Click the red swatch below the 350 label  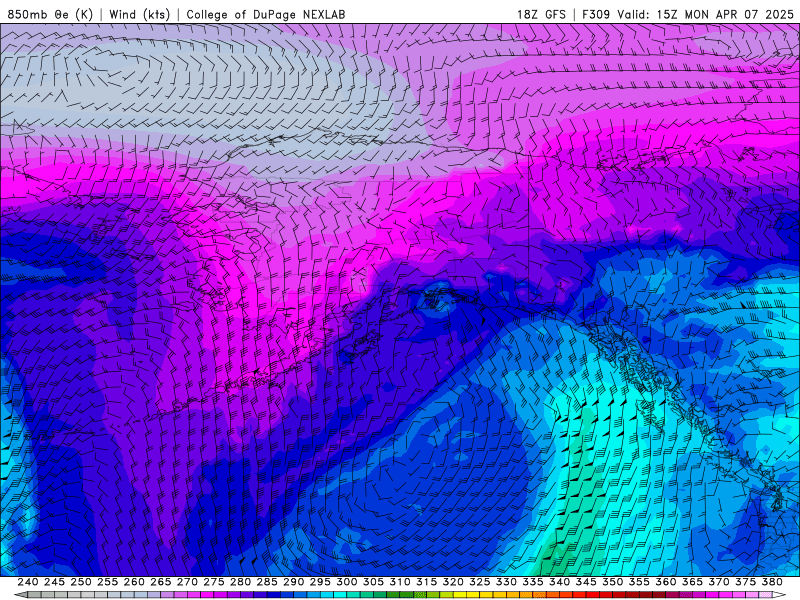[606, 595]
